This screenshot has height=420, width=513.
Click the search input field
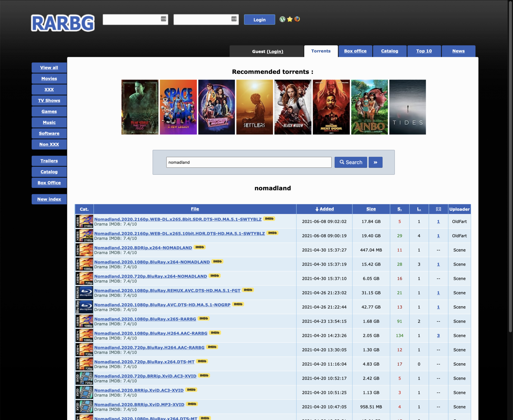(x=248, y=162)
